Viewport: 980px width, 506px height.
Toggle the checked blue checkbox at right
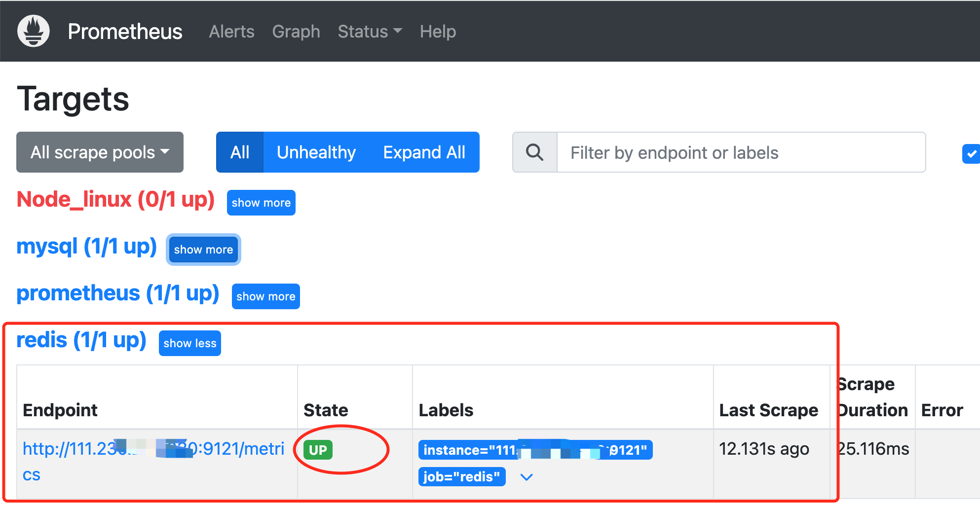[x=971, y=154]
